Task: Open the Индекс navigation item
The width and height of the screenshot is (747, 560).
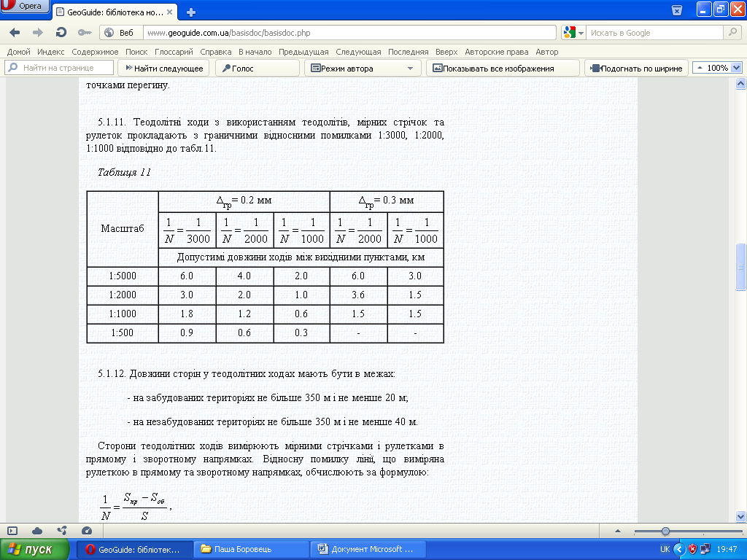Action: (51, 52)
